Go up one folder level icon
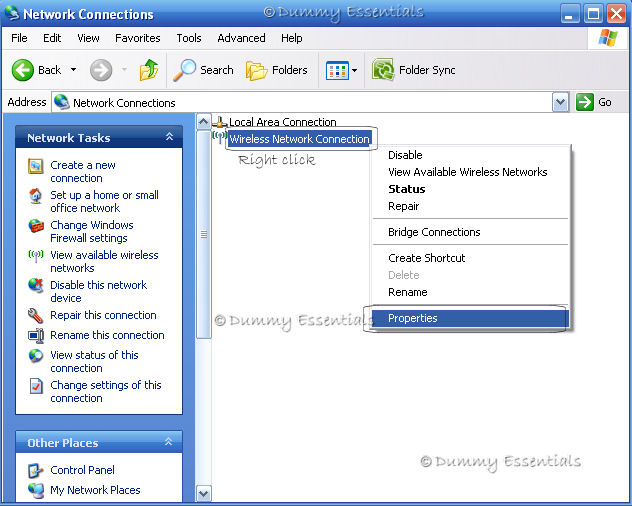The width and height of the screenshot is (632, 506). click(x=149, y=70)
